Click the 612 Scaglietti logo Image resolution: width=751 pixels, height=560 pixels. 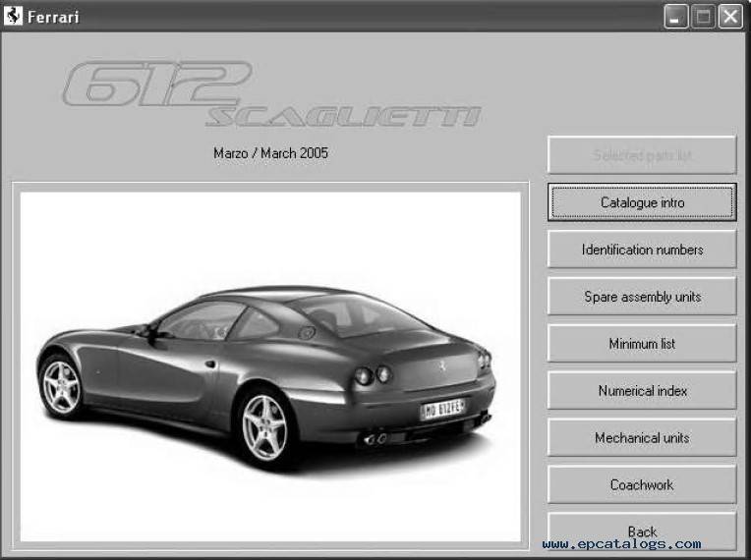tap(271, 94)
